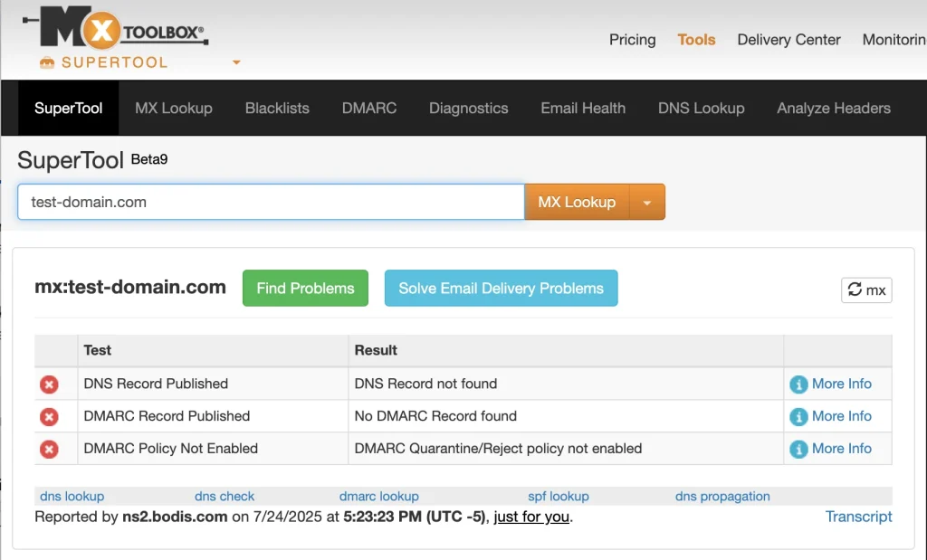Open the spf lookup link
Viewport: 927px width, 560px height.
[x=559, y=496]
